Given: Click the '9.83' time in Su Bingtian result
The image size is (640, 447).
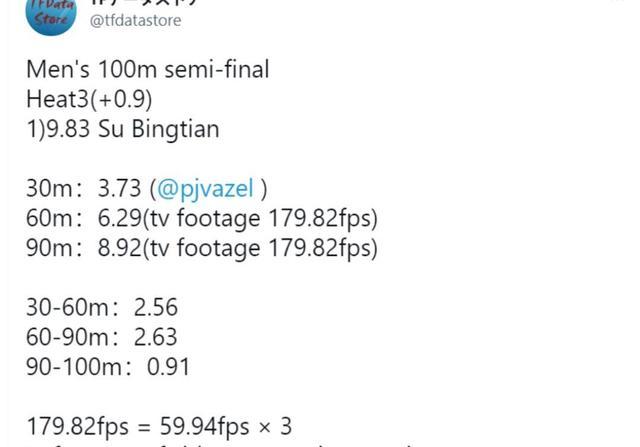Looking at the screenshot, I should click(x=68, y=129).
